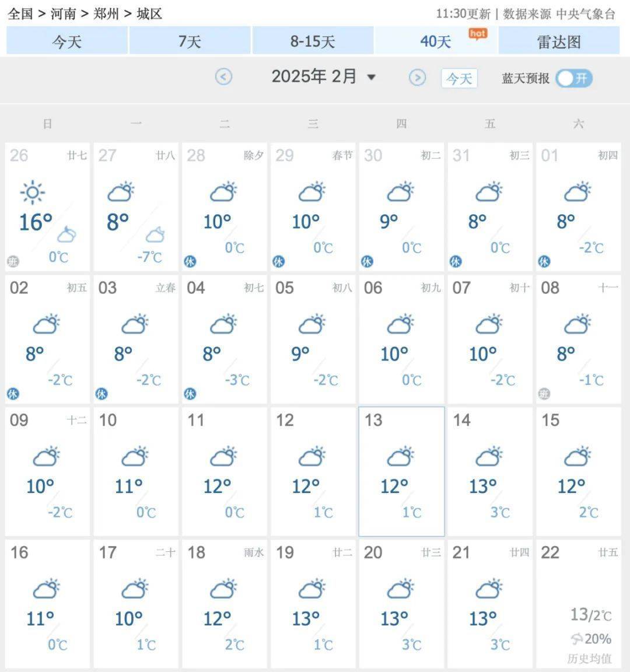
Task: Click the sun icon on January 26
Action: coord(32,192)
